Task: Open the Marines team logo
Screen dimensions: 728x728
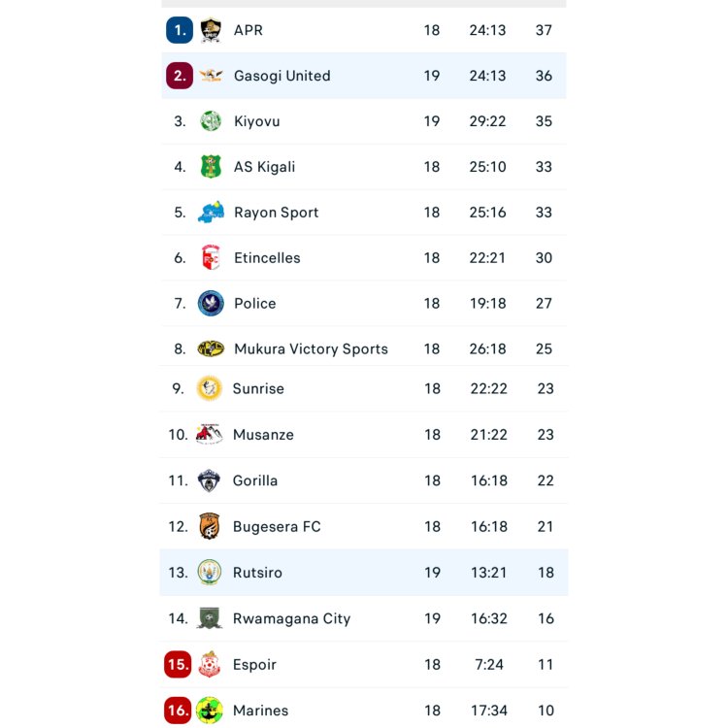Action: pyautogui.click(x=210, y=711)
